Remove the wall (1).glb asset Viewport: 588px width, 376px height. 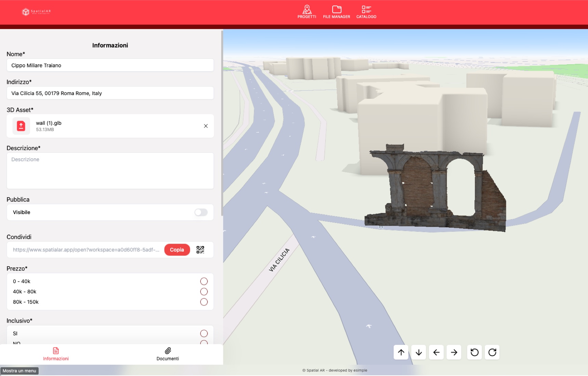206,126
